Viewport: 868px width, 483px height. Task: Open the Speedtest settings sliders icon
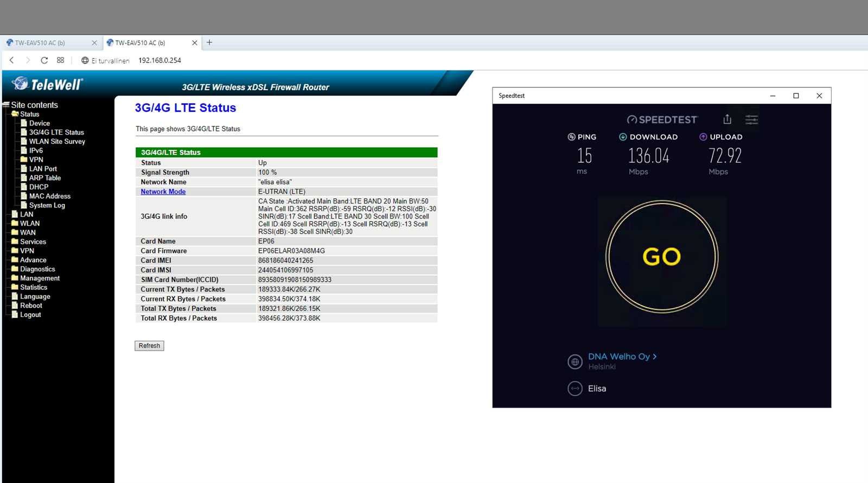pos(751,119)
